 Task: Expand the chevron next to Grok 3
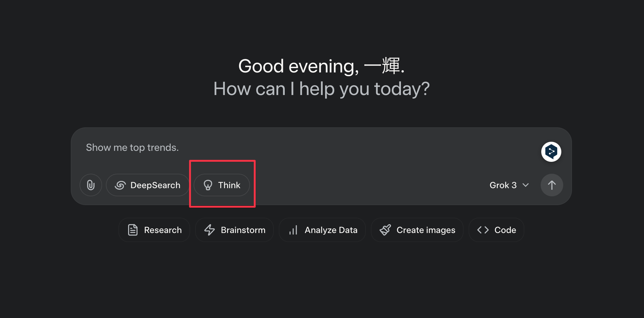point(526,185)
